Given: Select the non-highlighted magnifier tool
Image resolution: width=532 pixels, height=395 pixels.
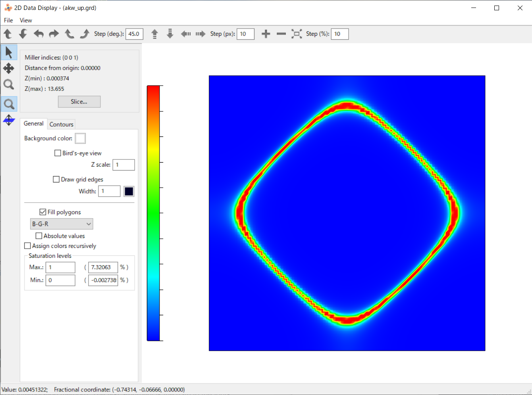Looking at the screenshot, I should tap(9, 84).
